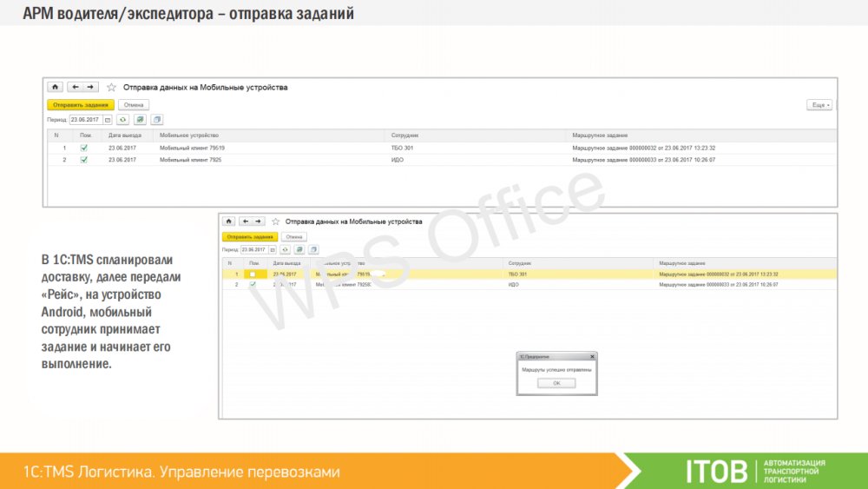Viewport: 868px width, 489px height.
Task: Confirm the message dialog with OK
Action: 556,383
